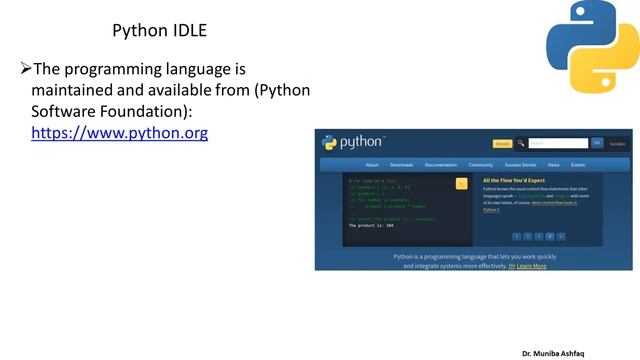Select carousel slide 3 button
Viewport: 640px width, 360px height.
click(539, 236)
